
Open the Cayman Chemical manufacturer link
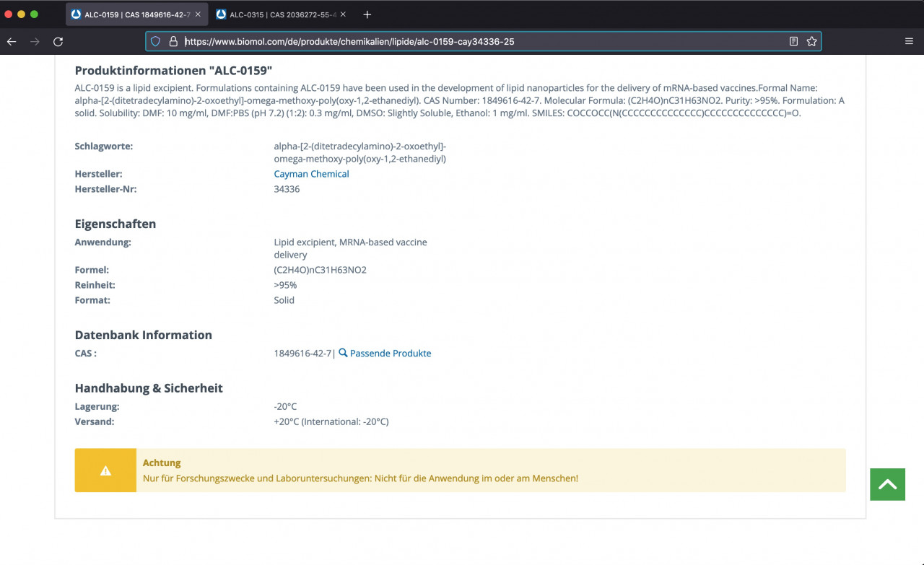click(311, 174)
